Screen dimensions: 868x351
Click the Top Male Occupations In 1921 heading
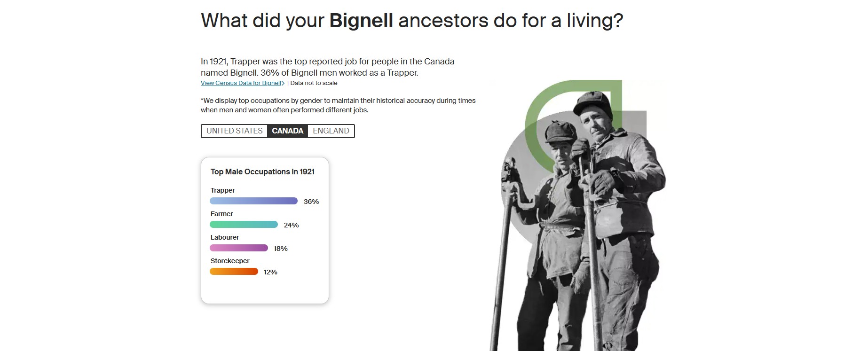point(263,172)
